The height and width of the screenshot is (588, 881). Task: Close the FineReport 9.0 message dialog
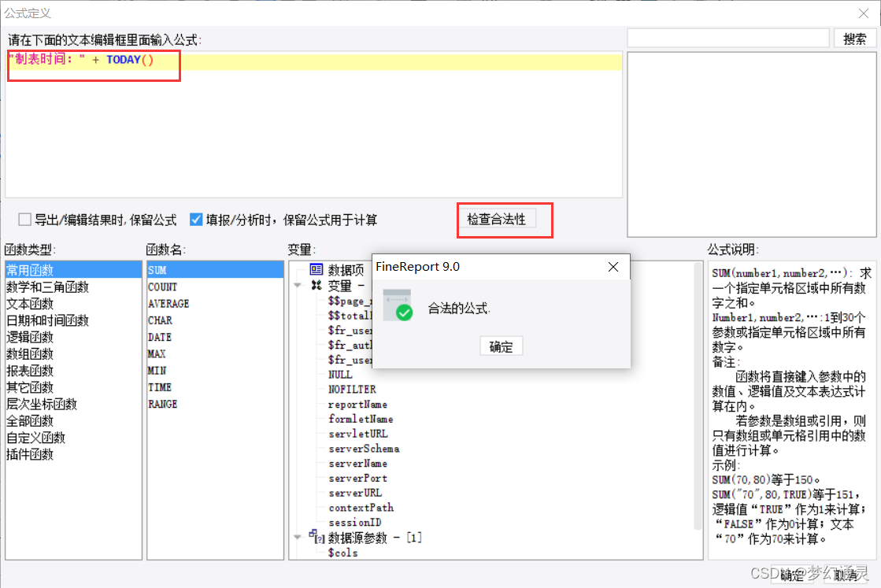pyautogui.click(x=613, y=267)
